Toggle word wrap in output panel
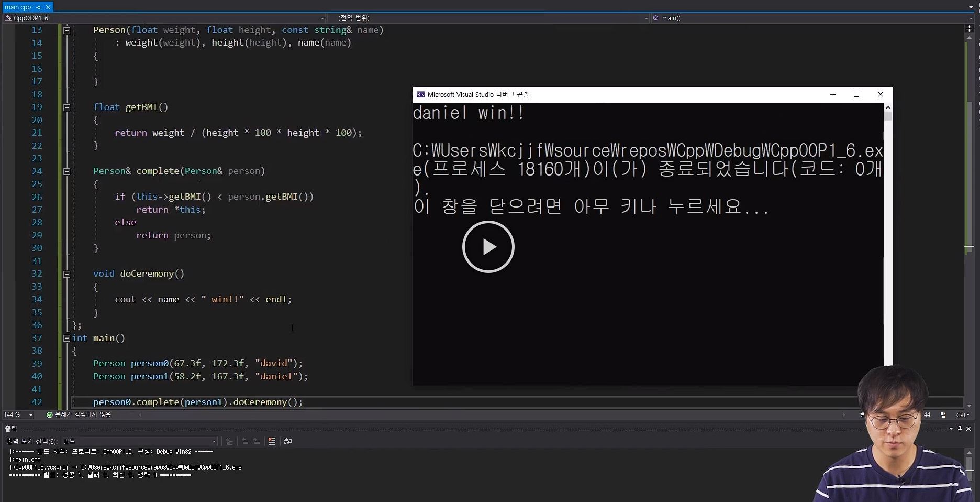This screenshot has height=502, width=980. click(288, 441)
